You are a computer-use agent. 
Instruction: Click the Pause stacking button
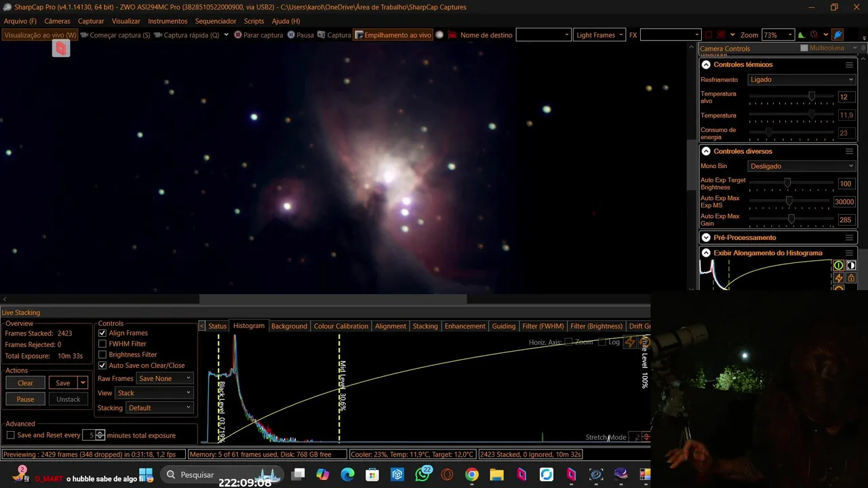pos(25,399)
